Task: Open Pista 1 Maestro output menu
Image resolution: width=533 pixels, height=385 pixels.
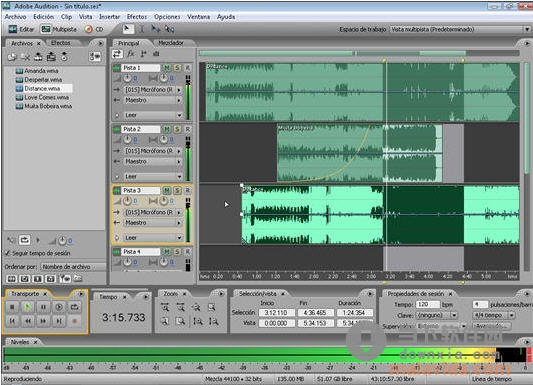Action: coord(153,100)
